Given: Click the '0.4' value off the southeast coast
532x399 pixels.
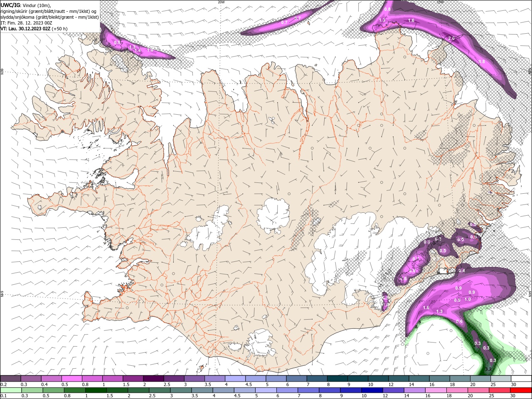Looking at the screenshot, I should (462, 271).
